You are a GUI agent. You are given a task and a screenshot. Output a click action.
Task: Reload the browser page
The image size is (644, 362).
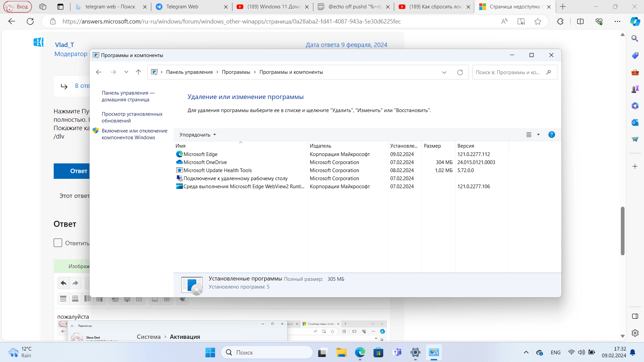tap(30, 21)
